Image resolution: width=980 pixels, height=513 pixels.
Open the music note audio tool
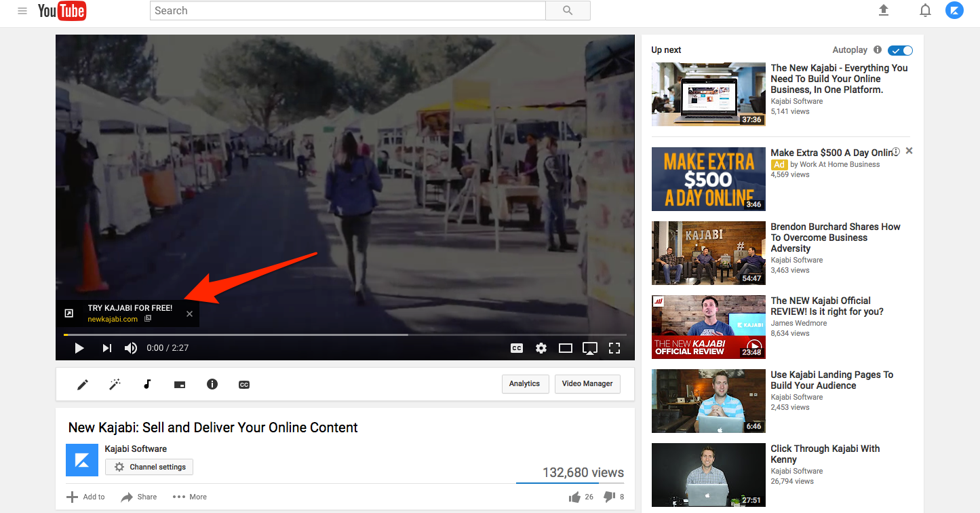pos(147,384)
